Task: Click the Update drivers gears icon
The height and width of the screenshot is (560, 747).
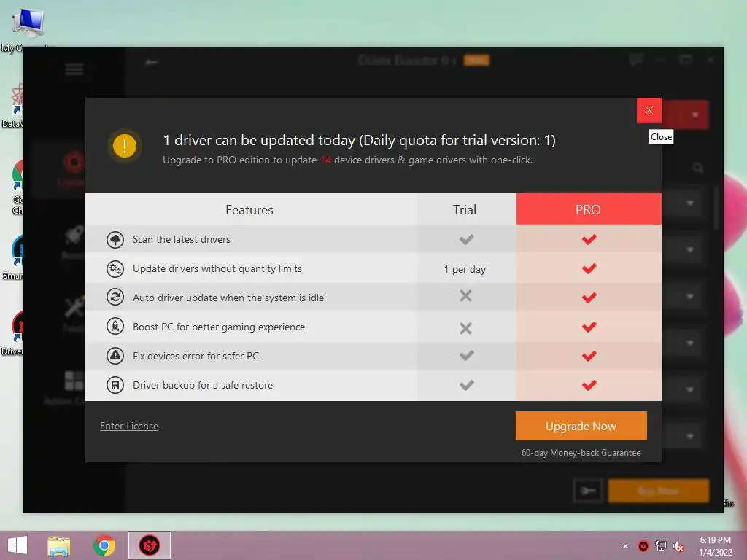Action: point(115,268)
